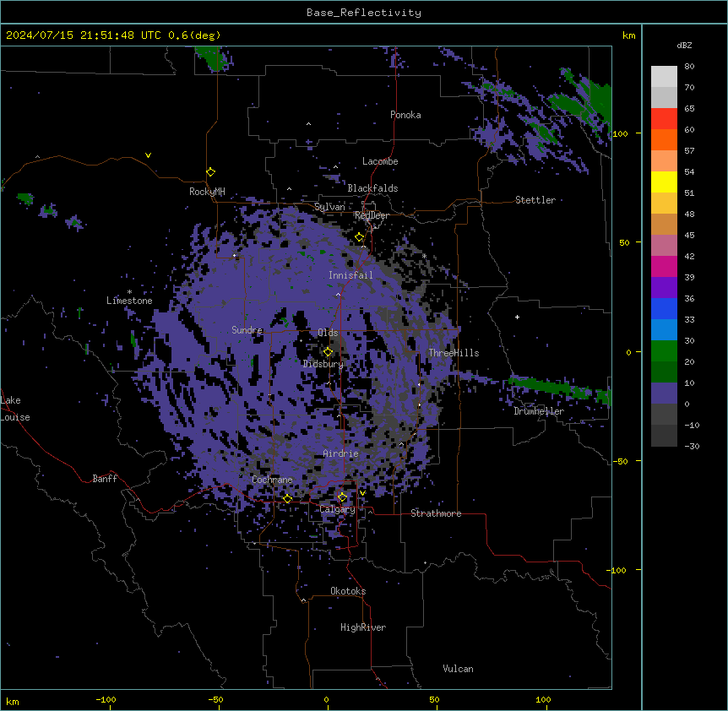
Task: Click the Sundre label
Action: pyautogui.click(x=247, y=330)
